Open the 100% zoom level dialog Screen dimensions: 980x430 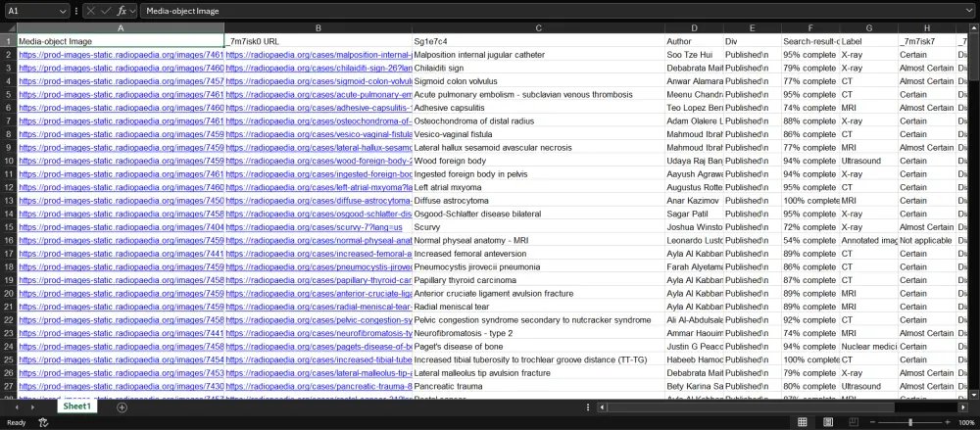pos(966,422)
